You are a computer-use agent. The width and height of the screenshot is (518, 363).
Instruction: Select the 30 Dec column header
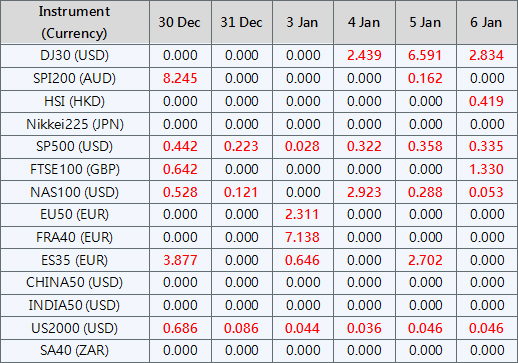coord(180,22)
